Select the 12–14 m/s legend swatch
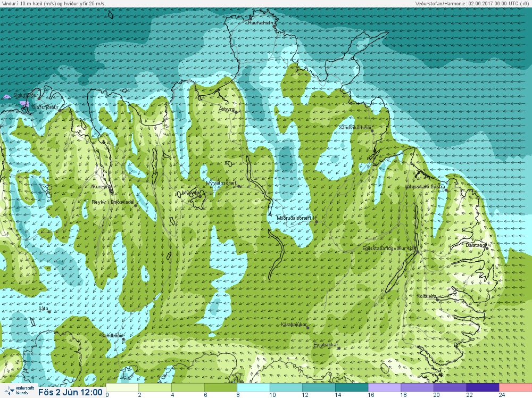 coord(319,387)
